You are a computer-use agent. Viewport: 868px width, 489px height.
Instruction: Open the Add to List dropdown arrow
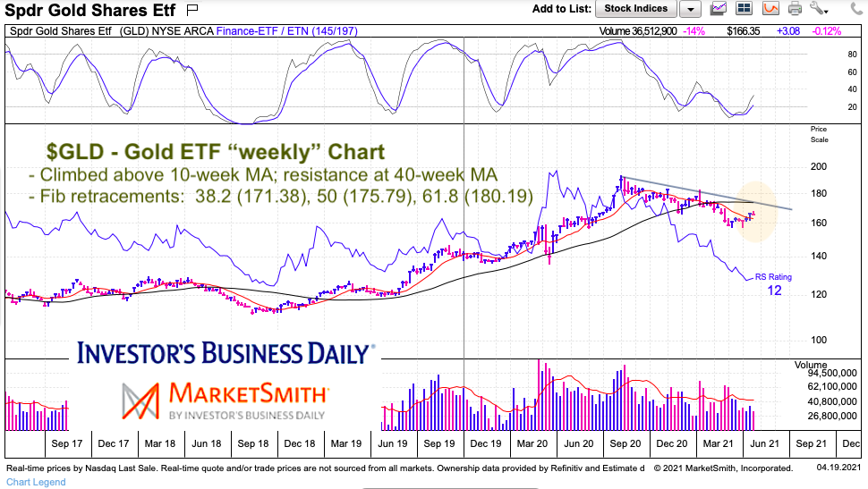coord(690,9)
